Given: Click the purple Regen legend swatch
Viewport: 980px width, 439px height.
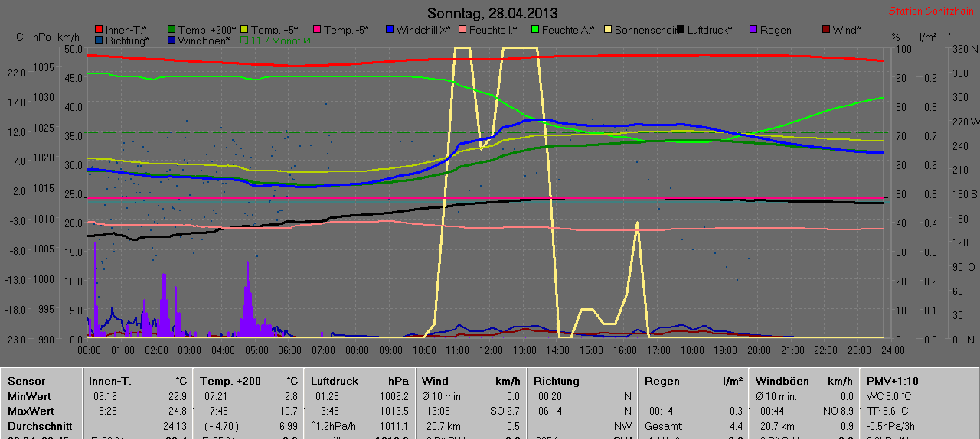Looking at the screenshot, I should pos(753,30).
